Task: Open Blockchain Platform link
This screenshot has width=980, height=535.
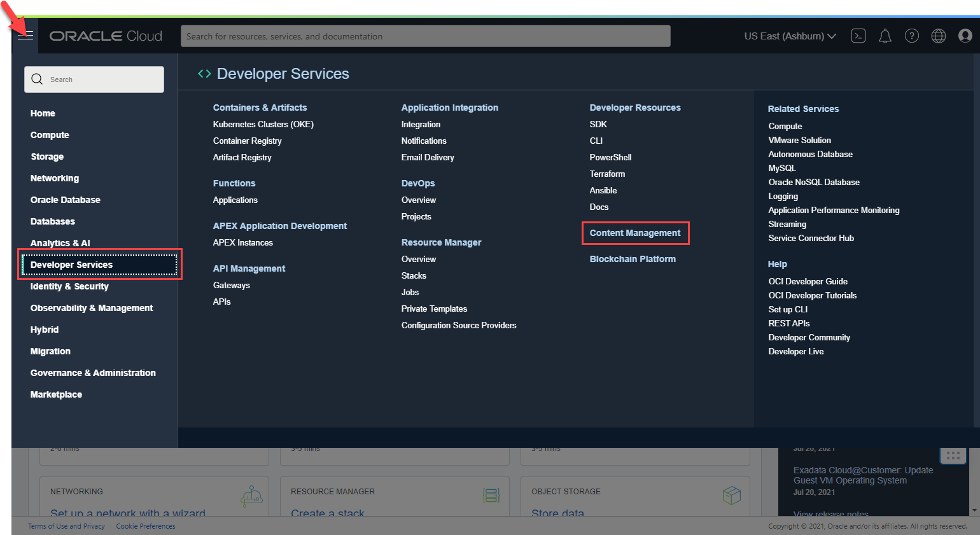Action: pyautogui.click(x=633, y=260)
